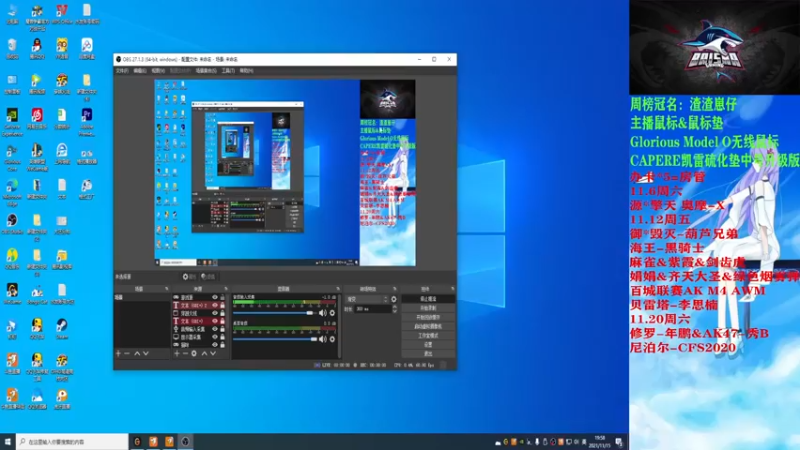
Task: Open the Scene Collection menu in OBS
Action: point(206,71)
